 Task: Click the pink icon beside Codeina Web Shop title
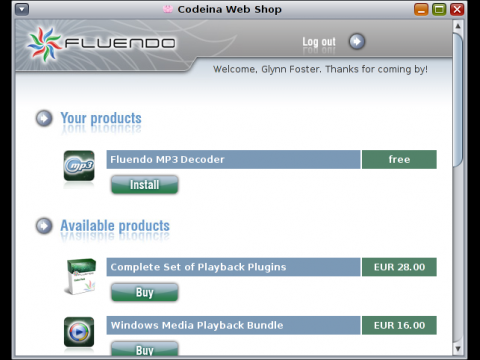point(168,9)
